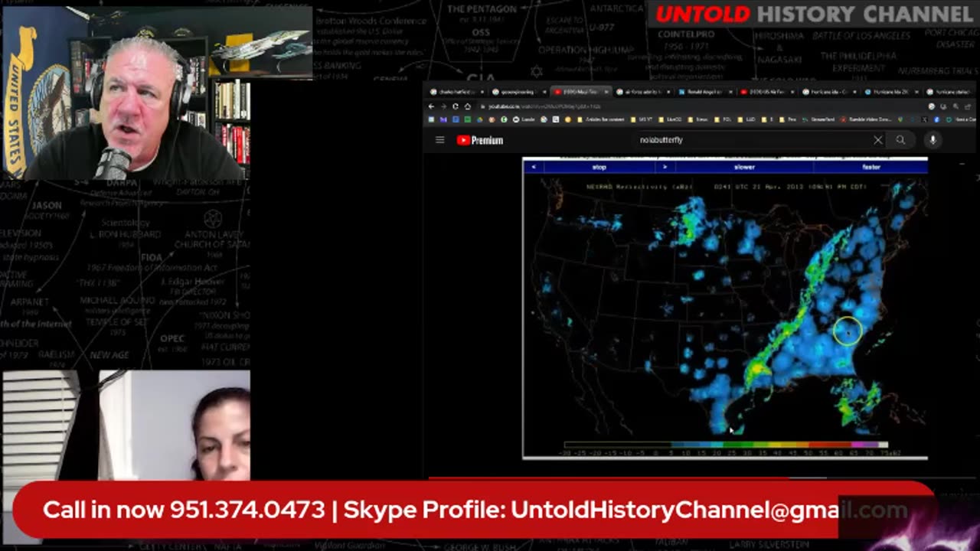Open the 'LiveGO' bookmark folder
980x551 pixels.
[671, 119]
